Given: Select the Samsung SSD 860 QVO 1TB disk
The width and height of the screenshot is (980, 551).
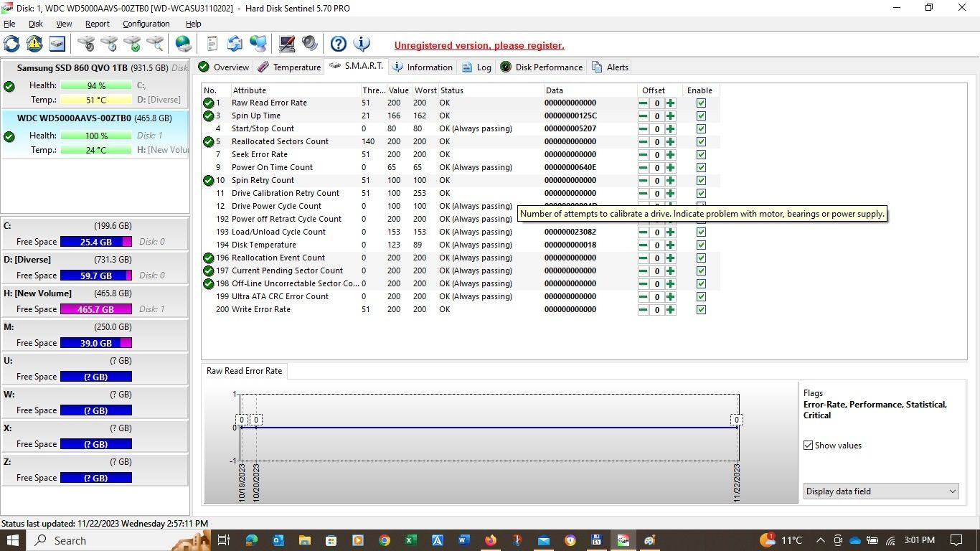Looking at the screenshot, I should point(95,85).
